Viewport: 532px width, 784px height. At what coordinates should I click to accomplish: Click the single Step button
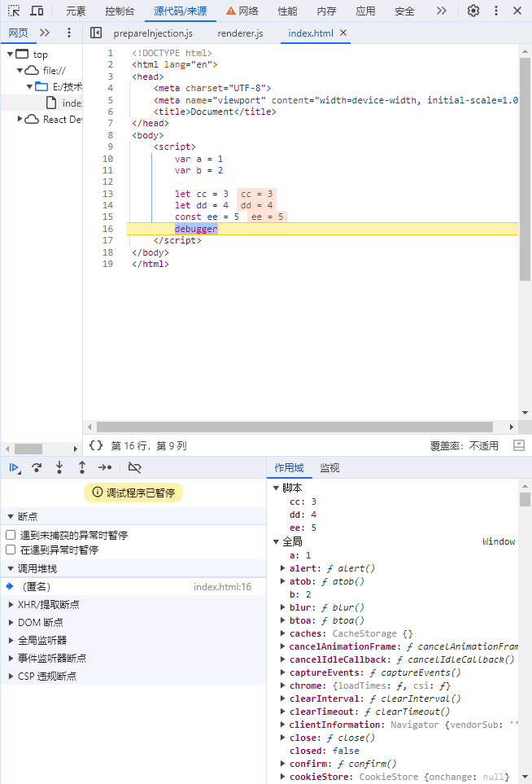[x=105, y=467]
